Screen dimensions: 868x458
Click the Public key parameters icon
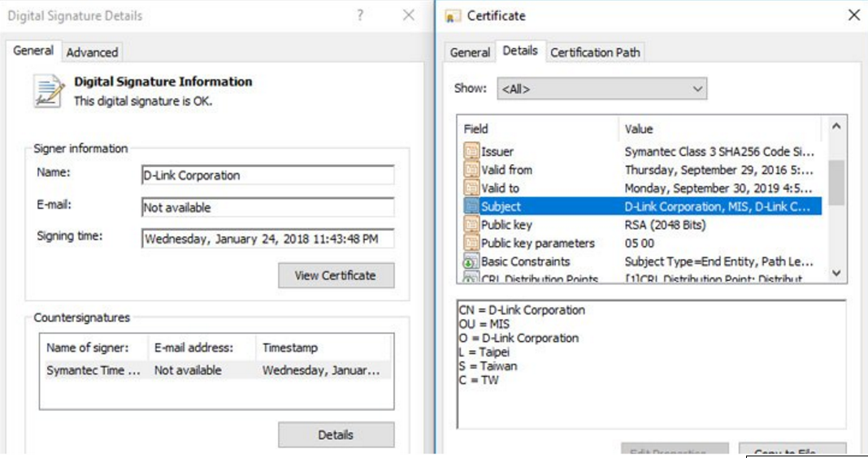(x=471, y=244)
